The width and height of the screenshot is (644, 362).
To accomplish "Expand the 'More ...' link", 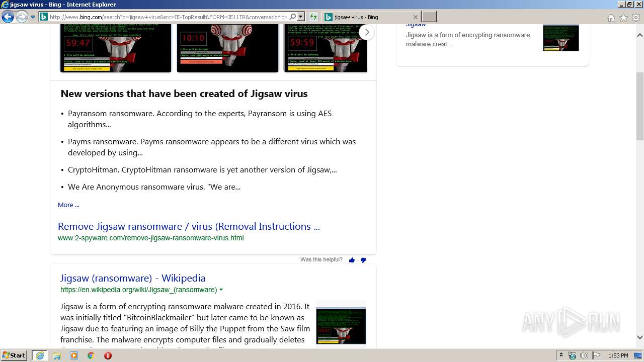I will 68,205.
